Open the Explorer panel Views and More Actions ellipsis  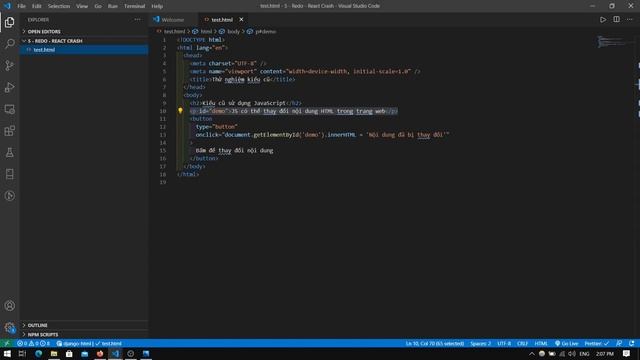pyautogui.click(x=138, y=20)
